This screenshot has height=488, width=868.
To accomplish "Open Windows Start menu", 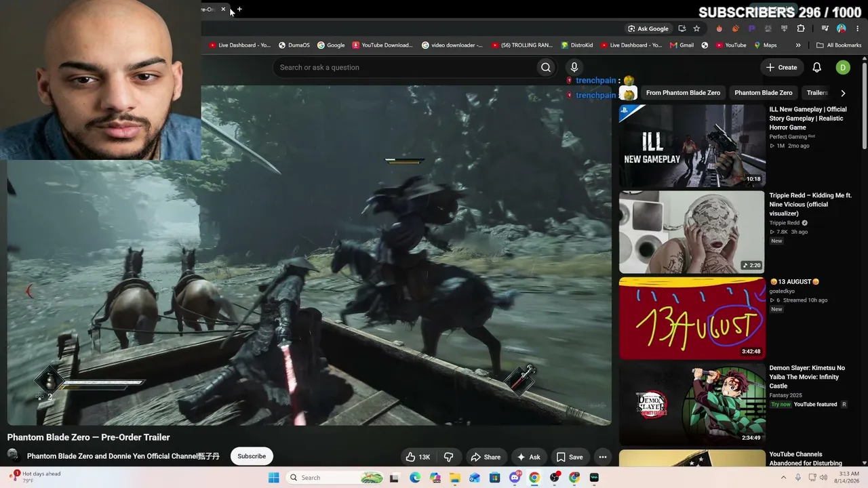I will coord(273,478).
